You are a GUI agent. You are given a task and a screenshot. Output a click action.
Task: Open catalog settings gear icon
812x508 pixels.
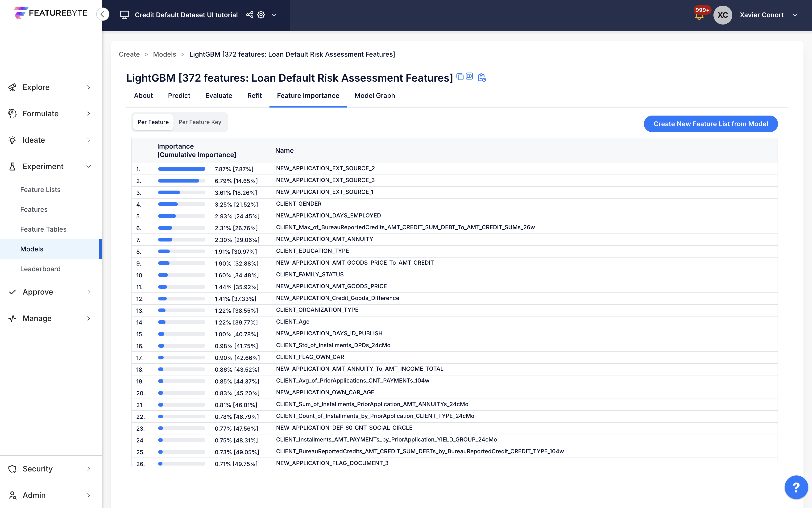(261, 15)
